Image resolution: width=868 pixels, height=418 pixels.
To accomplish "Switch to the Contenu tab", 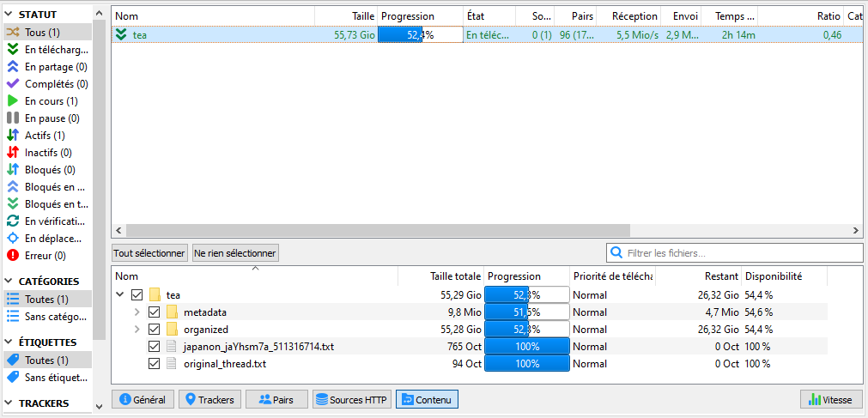I will point(427,399).
